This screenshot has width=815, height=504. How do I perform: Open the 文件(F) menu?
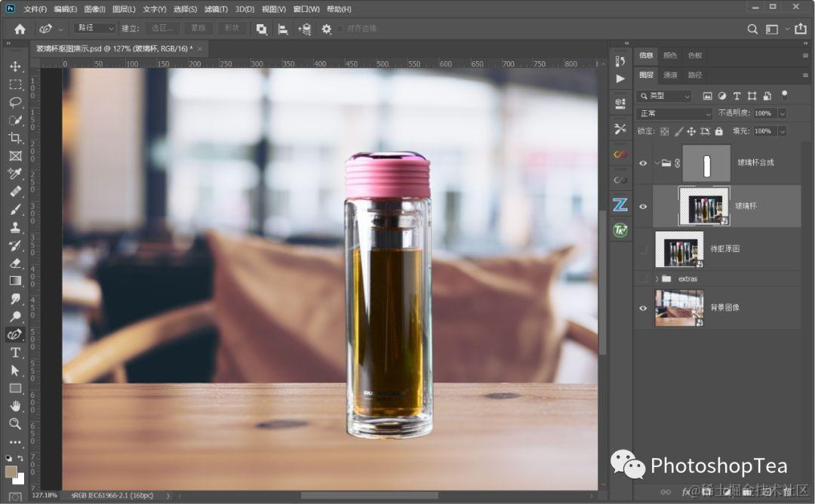(x=35, y=9)
